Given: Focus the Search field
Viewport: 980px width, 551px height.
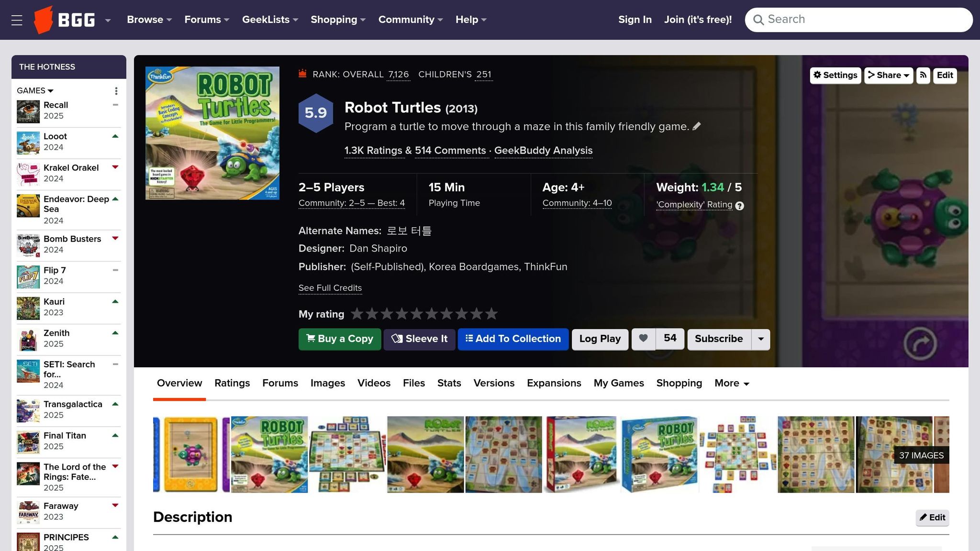Looking at the screenshot, I should [858, 20].
